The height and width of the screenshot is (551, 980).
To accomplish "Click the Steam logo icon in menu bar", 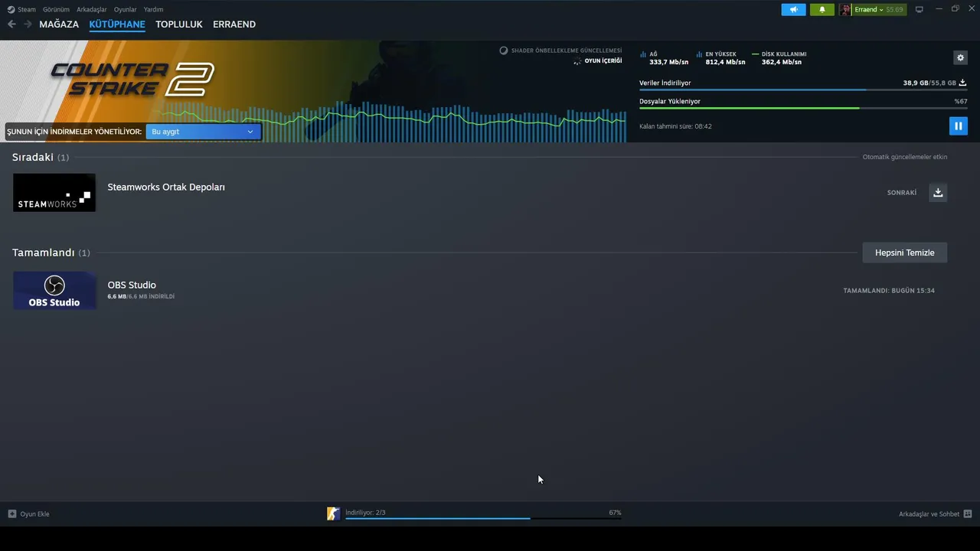I will tap(11, 10).
